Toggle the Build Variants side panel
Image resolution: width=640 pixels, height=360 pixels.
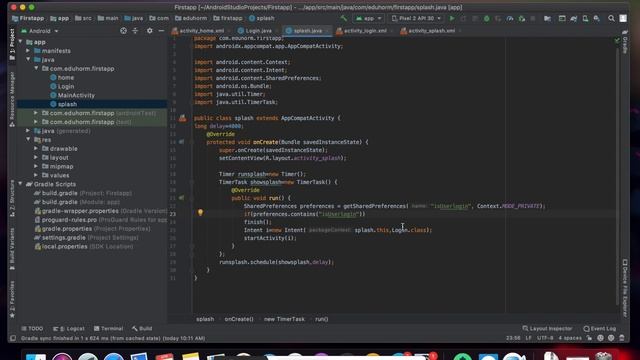[12, 248]
